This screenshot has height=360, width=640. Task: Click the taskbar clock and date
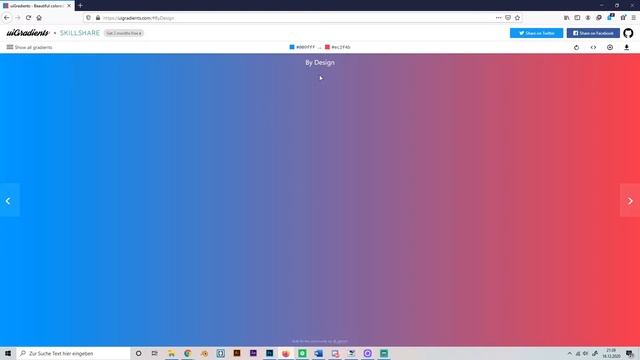click(611, 353)
